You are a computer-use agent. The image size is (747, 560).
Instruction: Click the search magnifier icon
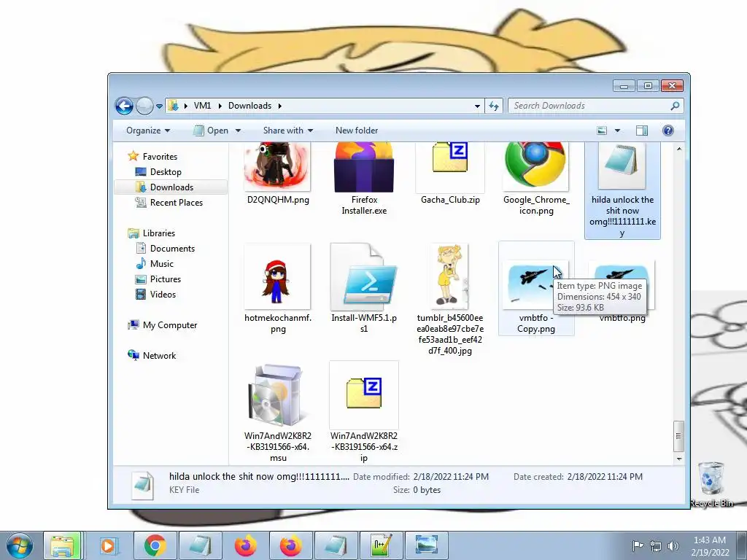(675, 106)
